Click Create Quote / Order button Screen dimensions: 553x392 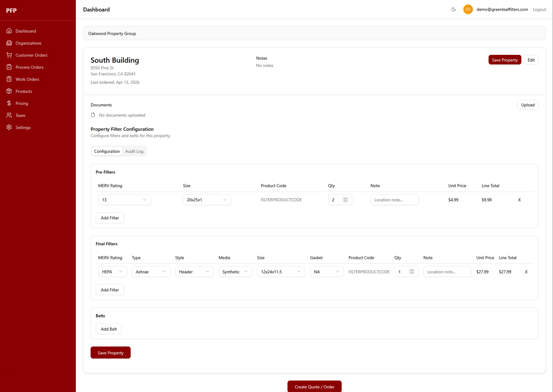[x=314, y=386]
